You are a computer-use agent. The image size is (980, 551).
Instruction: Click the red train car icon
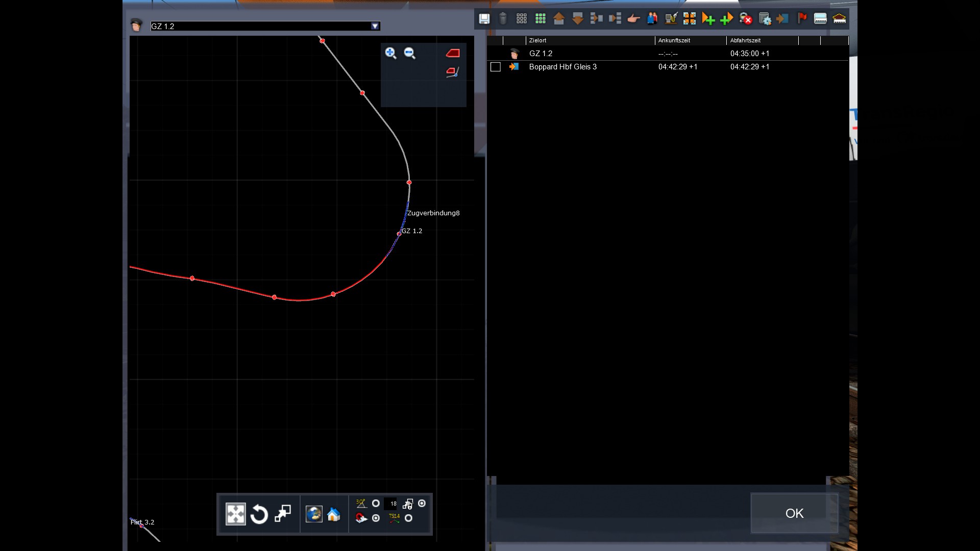[x=453, y=53]
